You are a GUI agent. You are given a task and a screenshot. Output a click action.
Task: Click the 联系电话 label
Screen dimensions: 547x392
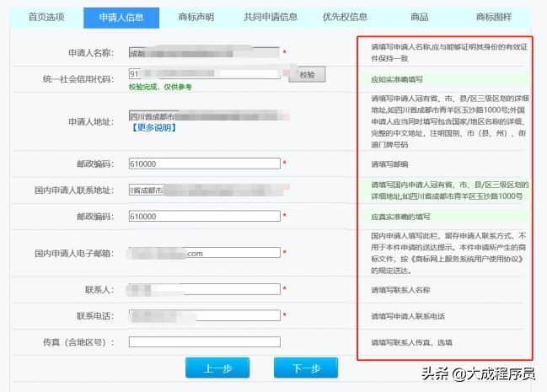(95, 316)
